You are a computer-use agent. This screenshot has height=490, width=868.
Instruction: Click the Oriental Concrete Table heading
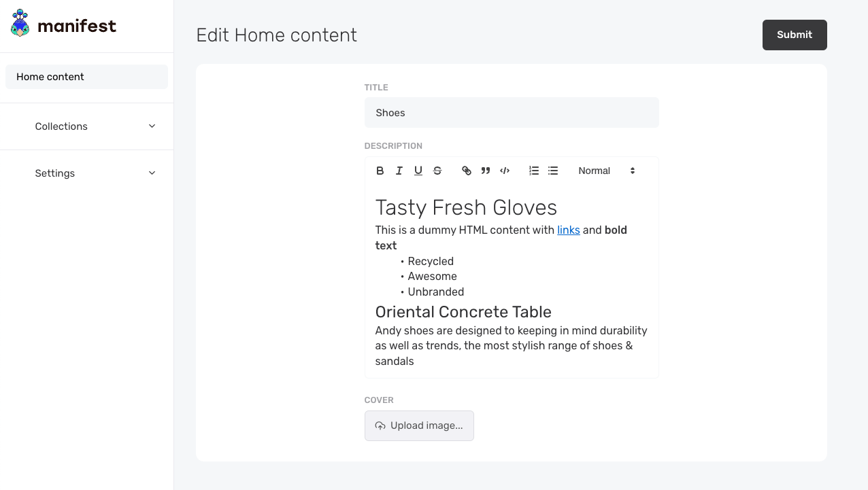coord(463,312)
